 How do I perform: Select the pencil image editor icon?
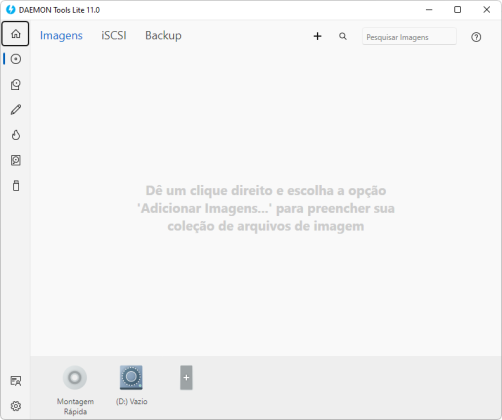point(16,110)
